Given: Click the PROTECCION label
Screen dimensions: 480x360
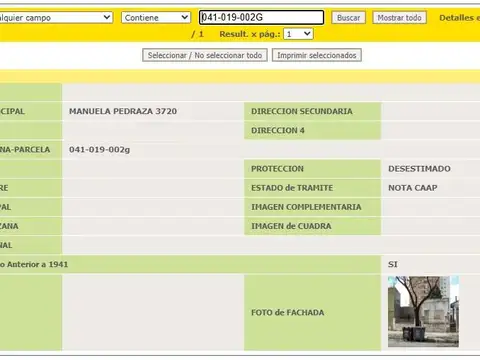Looking at the screenshot, I should (277, 169).
